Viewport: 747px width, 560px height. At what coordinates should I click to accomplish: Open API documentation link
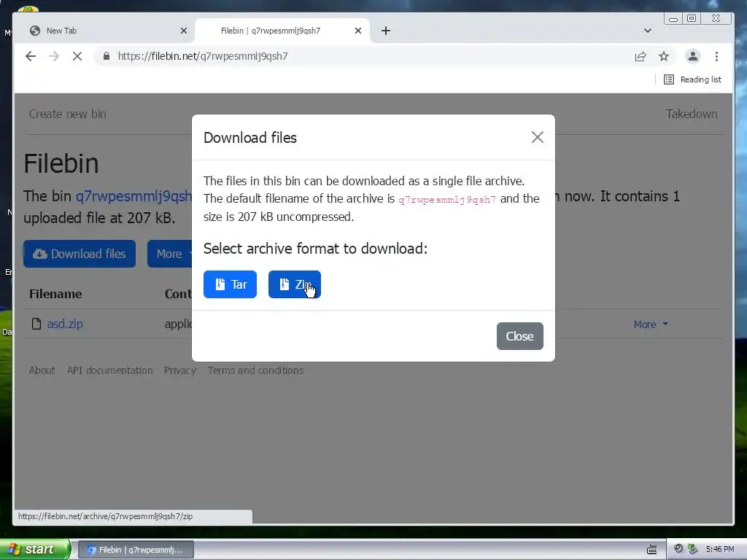[x=109, y=370]
